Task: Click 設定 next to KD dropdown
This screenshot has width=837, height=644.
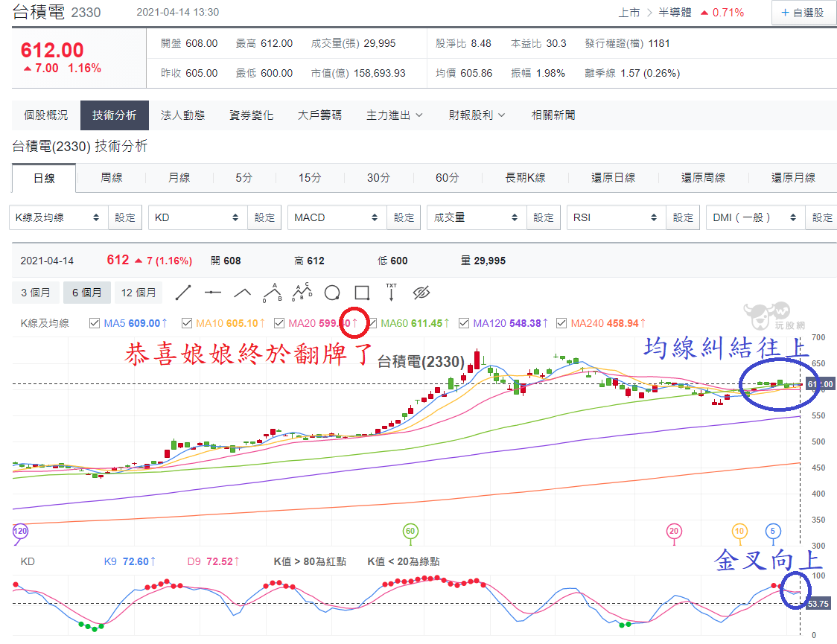Action: 264,217
